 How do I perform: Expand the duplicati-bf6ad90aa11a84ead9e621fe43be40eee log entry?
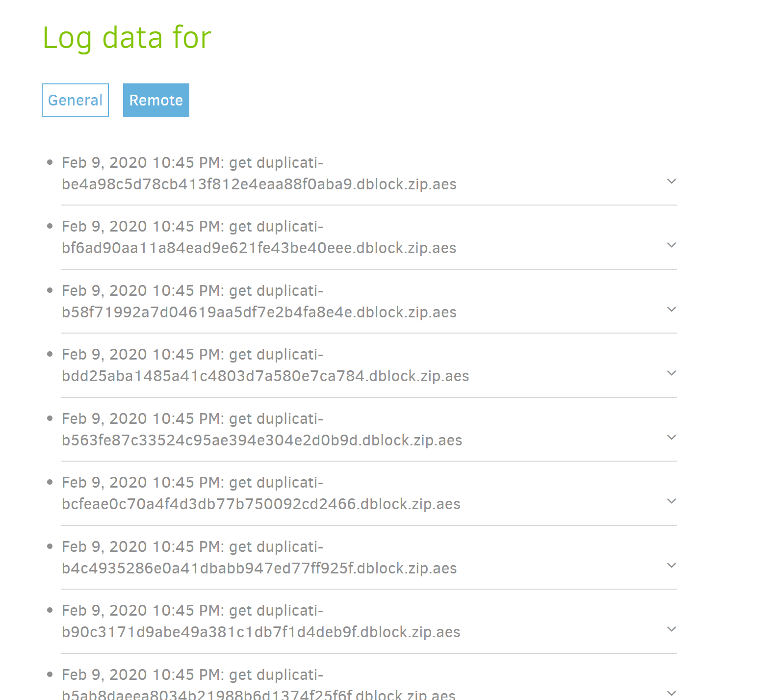point(671,246)
